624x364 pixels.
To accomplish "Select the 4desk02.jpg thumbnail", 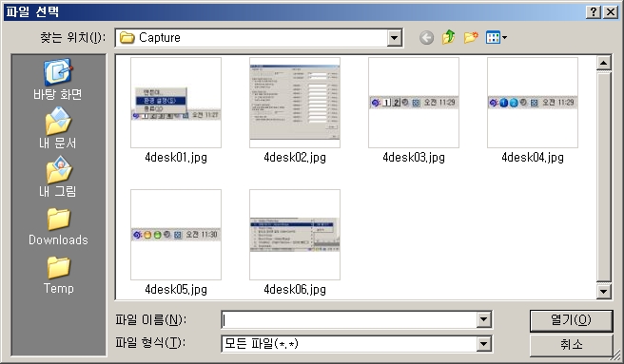I will click(x=295, y=103).
